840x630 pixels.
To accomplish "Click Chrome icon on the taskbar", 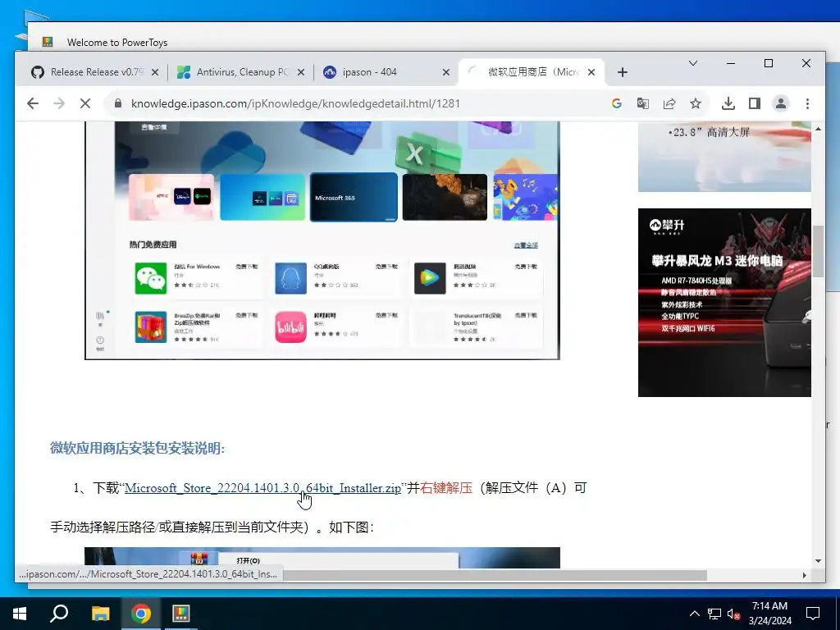I will click(x=141, y=614).
